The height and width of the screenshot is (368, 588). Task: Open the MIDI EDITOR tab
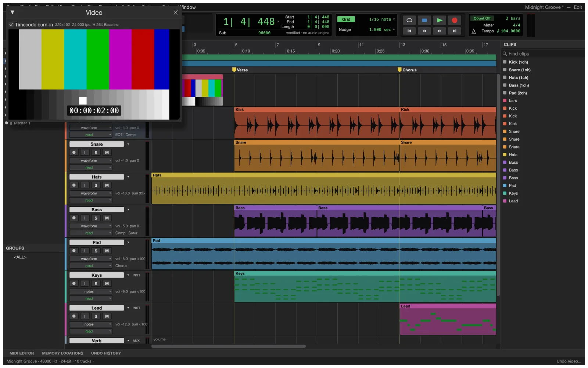22,353
